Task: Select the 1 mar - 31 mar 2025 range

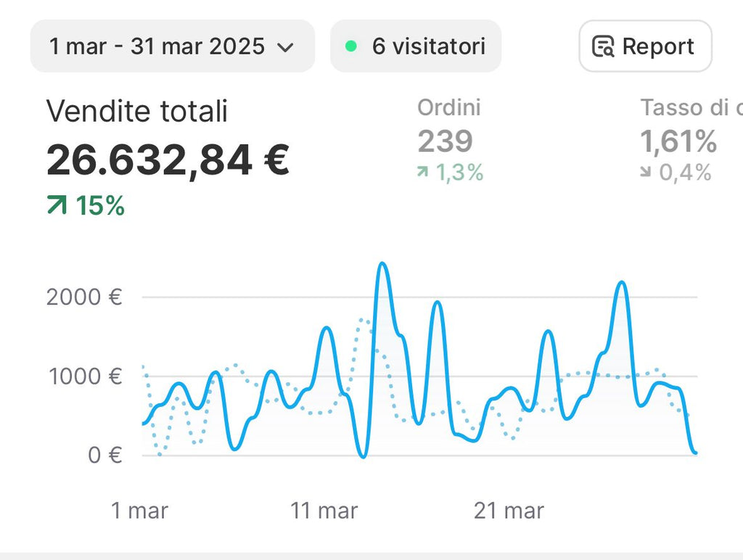Action: click(157, 46)
